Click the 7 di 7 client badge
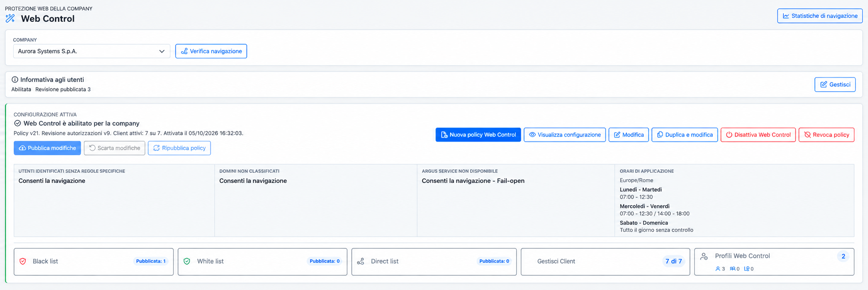Image resolution: width=868 pixels, height=290 pixels. pyautogui.click(x=674, y=261)
